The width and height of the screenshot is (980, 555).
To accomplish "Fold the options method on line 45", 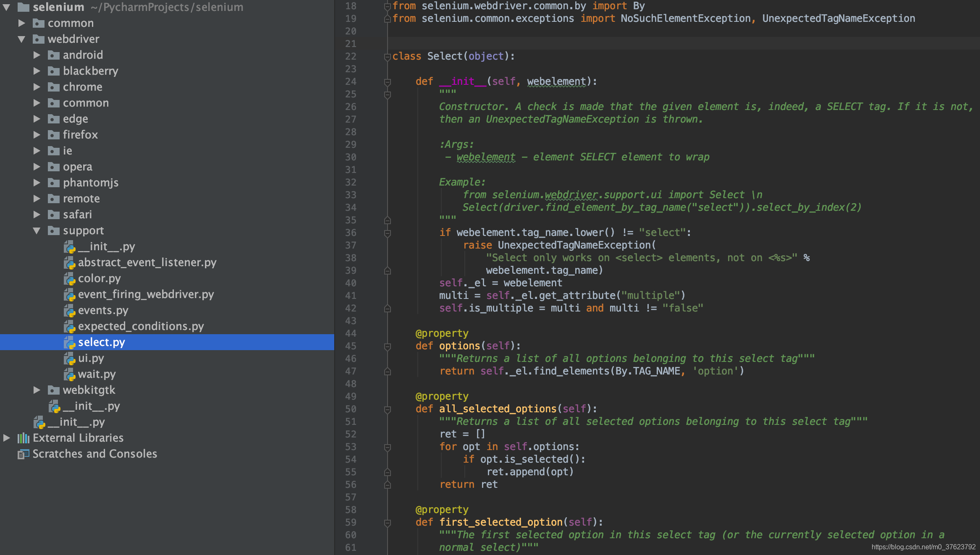I will click(388, 346).
